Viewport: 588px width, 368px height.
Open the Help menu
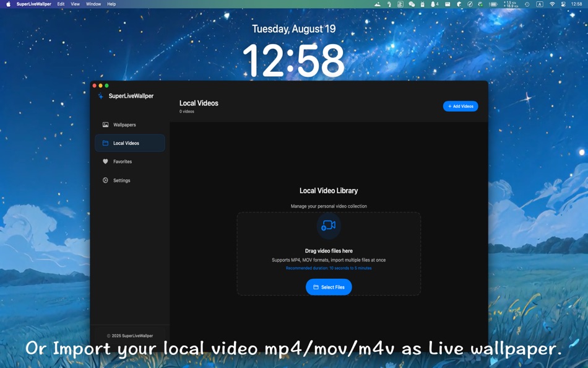point(111,4)
